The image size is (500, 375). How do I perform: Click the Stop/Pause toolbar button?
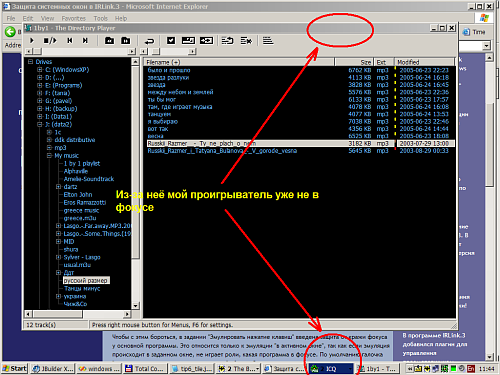pos(50,40)
